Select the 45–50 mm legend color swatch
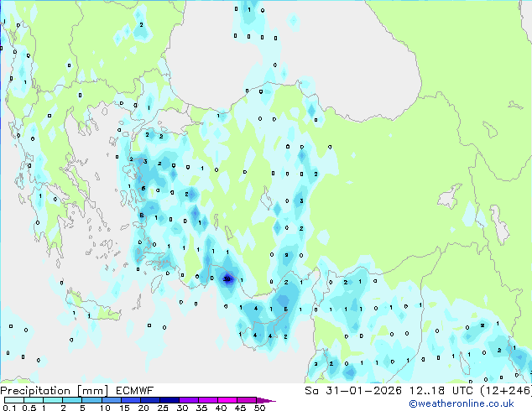 pos(247,400)
